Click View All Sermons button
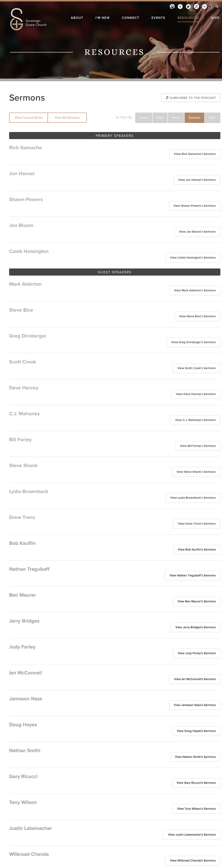222x868 pixels. point(67,118)
